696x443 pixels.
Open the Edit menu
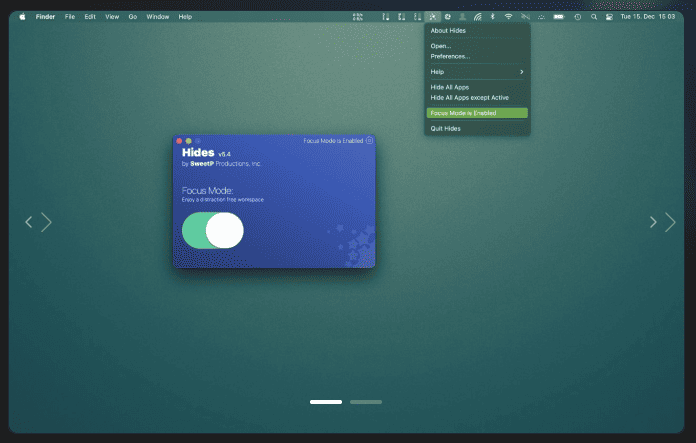tap(90, 17)
